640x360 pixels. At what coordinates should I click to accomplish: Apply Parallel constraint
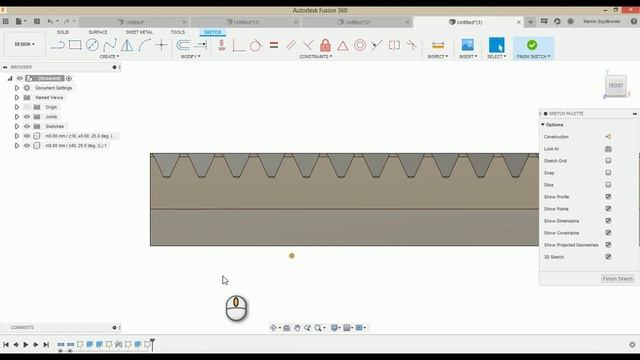[291, 45]
